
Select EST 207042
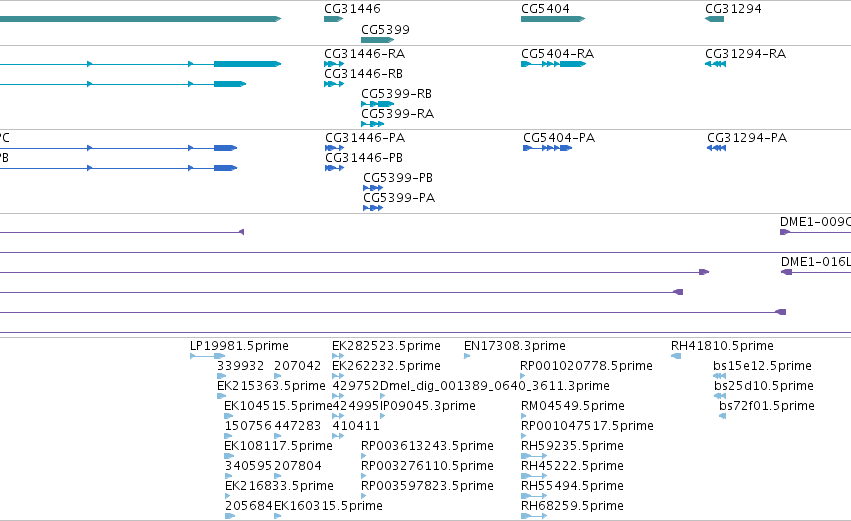click(297, 366)
